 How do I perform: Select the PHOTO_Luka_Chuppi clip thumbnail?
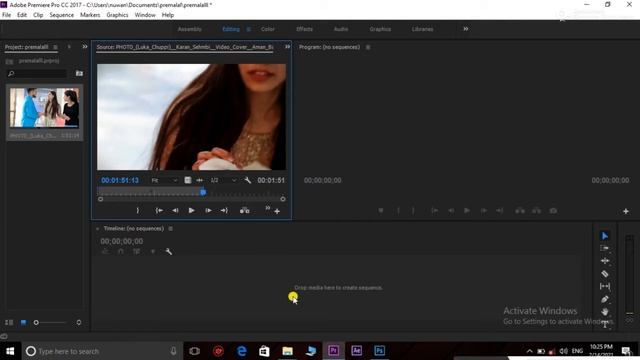pos(44,108)
